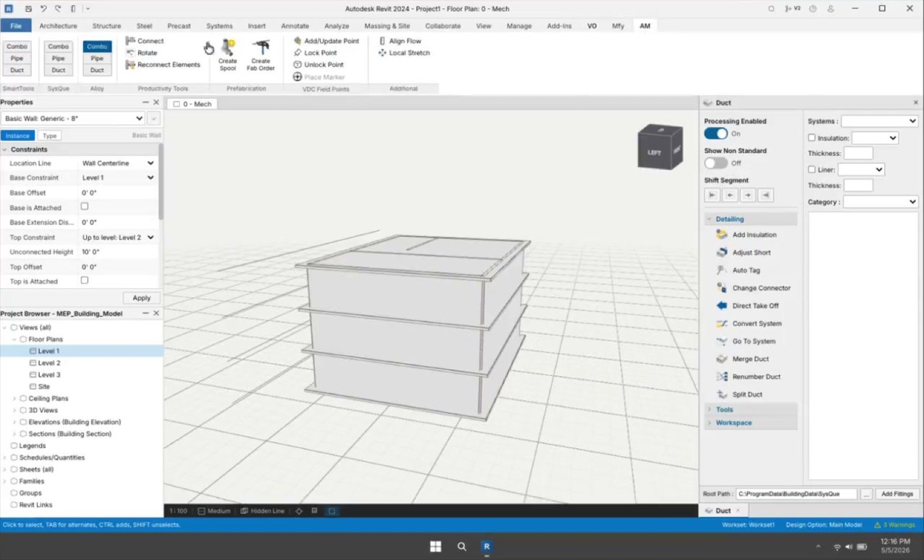
Task: Open the Liner type dropdown
Action: click(x=861, y=170)
